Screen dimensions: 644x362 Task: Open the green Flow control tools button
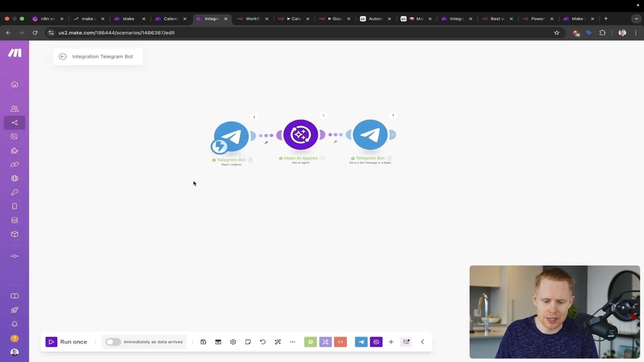311,342
